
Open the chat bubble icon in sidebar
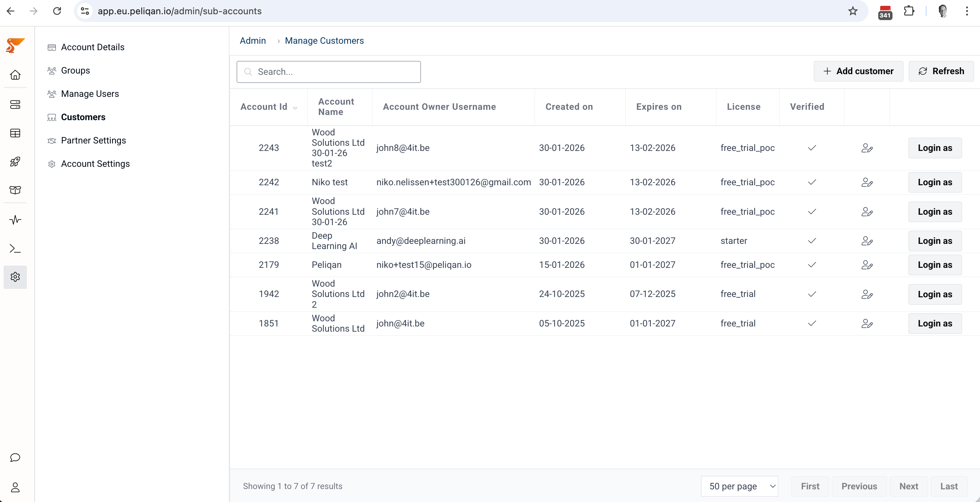click(15, 458)
